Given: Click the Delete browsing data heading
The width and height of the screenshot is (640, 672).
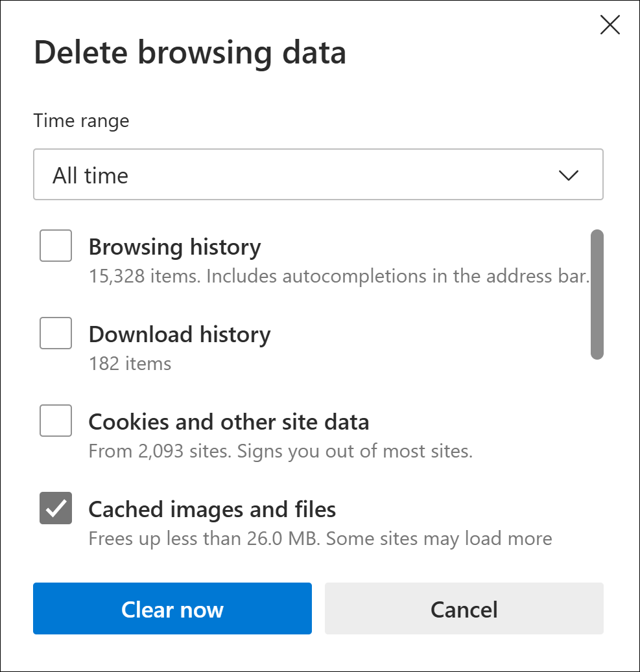Looking at the screenshot, I should pyautogui.click(x=189, y=53).
